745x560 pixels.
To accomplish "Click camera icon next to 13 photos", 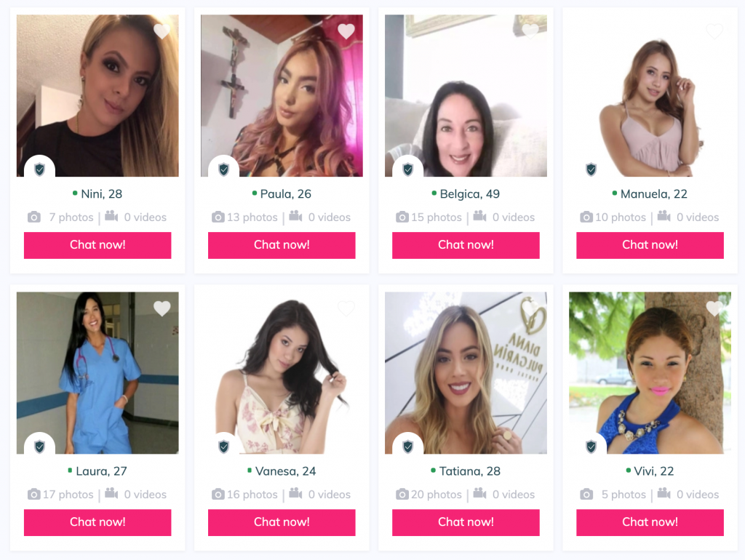I will click(218, 217).
